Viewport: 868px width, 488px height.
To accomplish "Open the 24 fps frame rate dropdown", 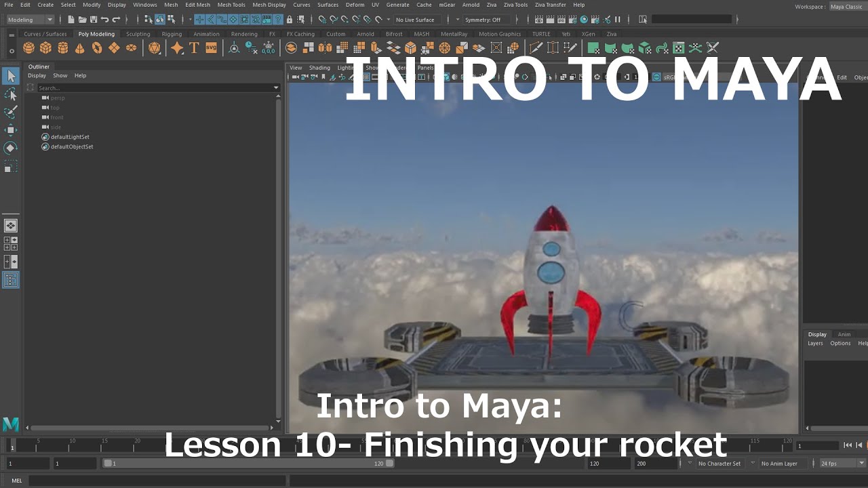I will click(843, 464).
